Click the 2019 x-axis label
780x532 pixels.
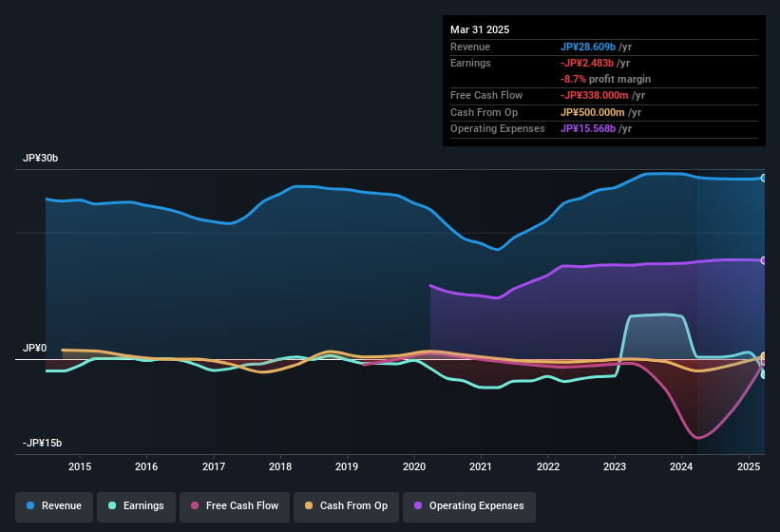click(347, 466)
